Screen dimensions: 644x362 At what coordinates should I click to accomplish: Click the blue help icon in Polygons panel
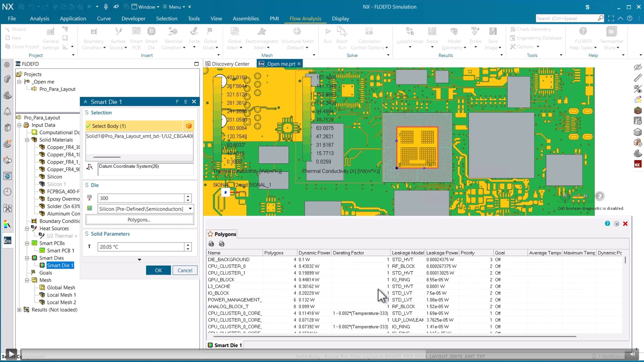click(607, 223)
